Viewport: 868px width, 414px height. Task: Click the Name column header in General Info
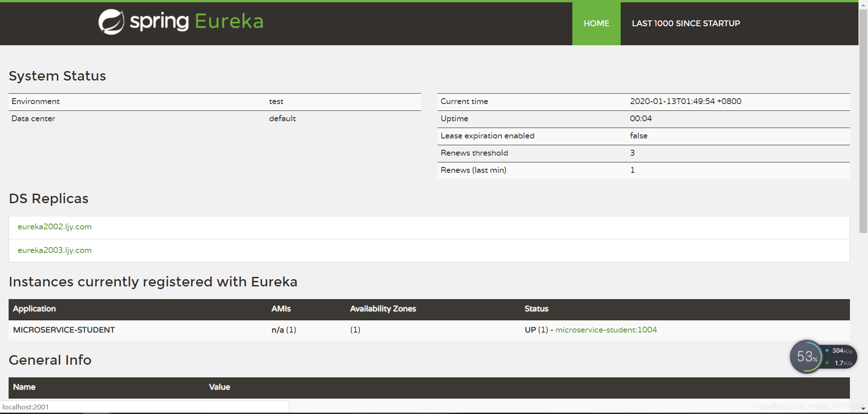[x=24, y=387]
